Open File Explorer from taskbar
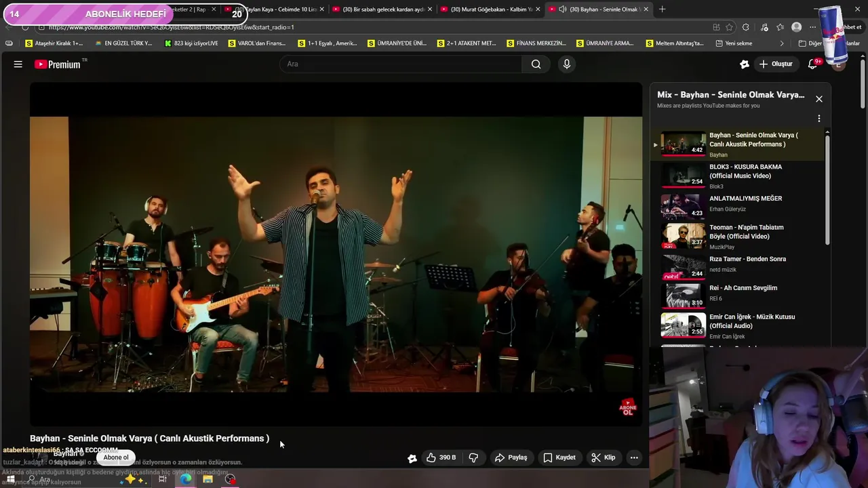The width and height of the screenshot is (868, 488). [x=208, y=479]
